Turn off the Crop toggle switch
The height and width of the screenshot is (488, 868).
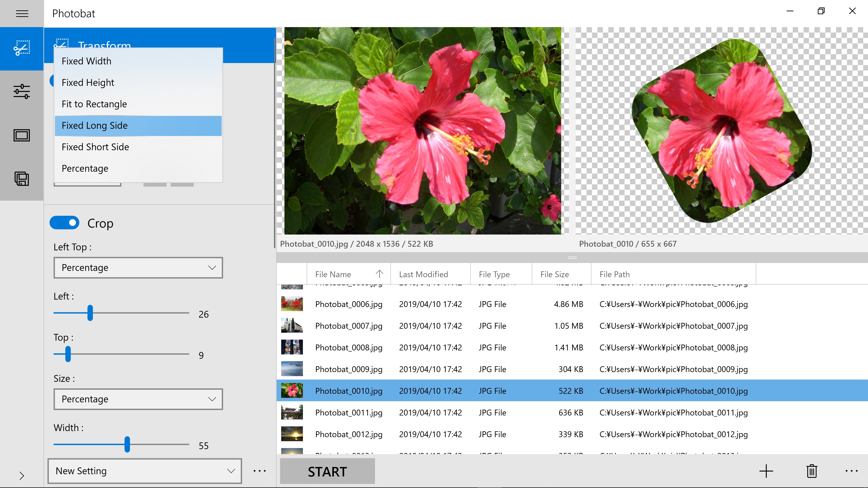(x=64, y=223)
